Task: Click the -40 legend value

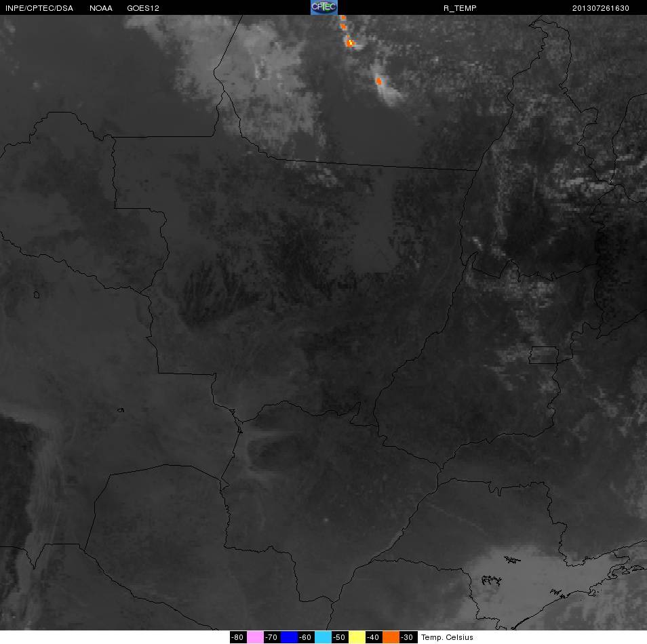Action: pyautogui.click(x=374, y=637)
